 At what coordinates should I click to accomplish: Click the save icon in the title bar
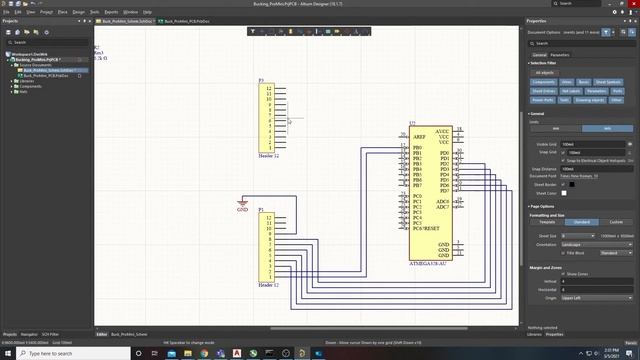(11, 4)
